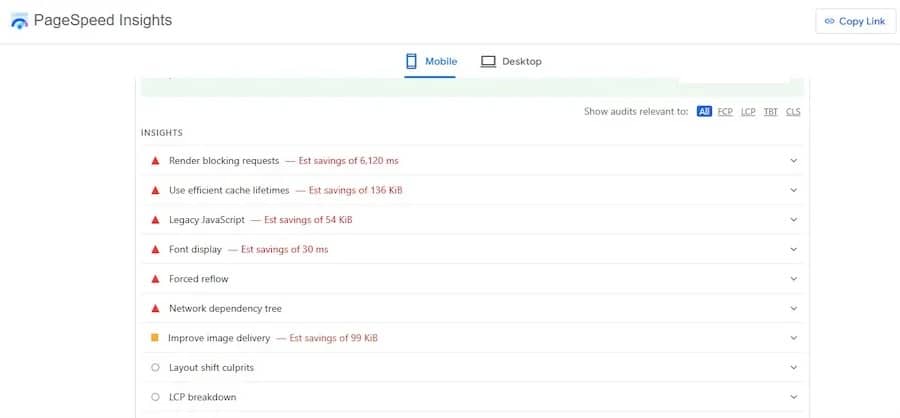Click the Network dependency tree title
Image resolution: width=900 pixels, height=418 pixels.
coord(225,308)
